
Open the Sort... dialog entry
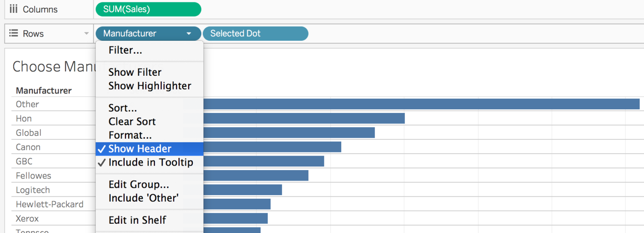[x=123, y=108]
